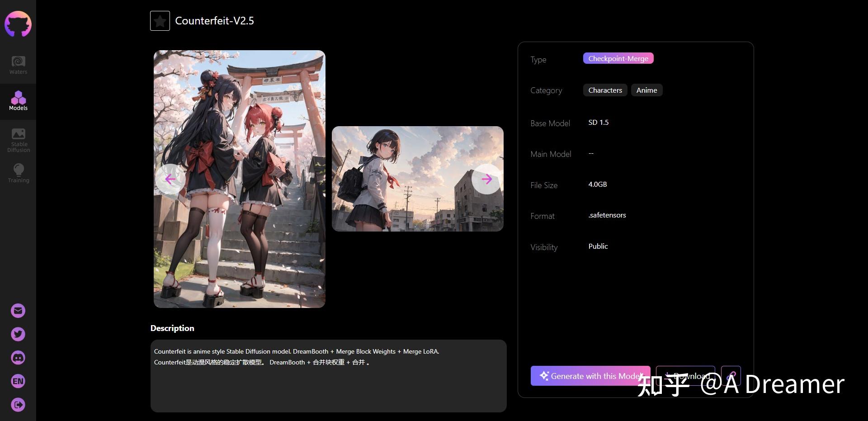Click the Download button
The width and height of the screenshot is (868, 421).
click(x=685, y=376)
